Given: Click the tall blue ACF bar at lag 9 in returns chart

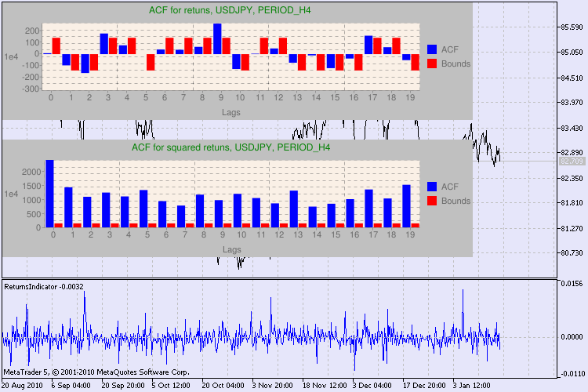Looking at the screenshot, I should coord(217,38).
